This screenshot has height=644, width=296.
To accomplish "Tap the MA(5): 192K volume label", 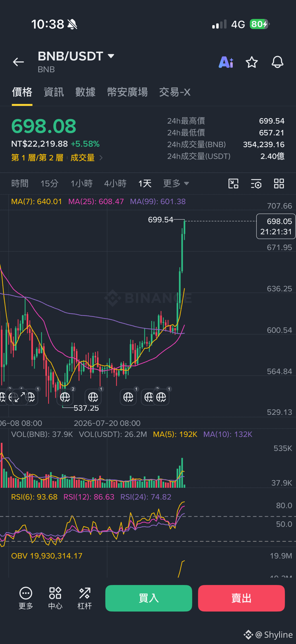I will 175,434.
